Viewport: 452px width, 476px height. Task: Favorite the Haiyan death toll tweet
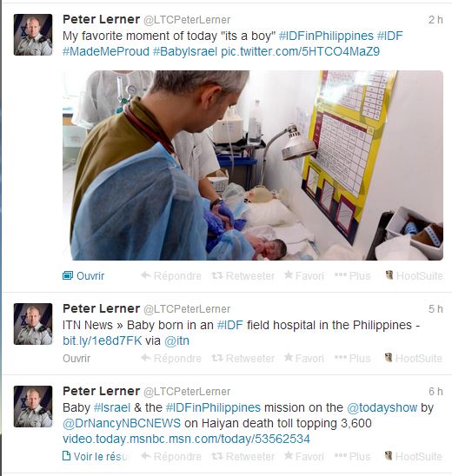pyautogui.click(x=304, y=456)
